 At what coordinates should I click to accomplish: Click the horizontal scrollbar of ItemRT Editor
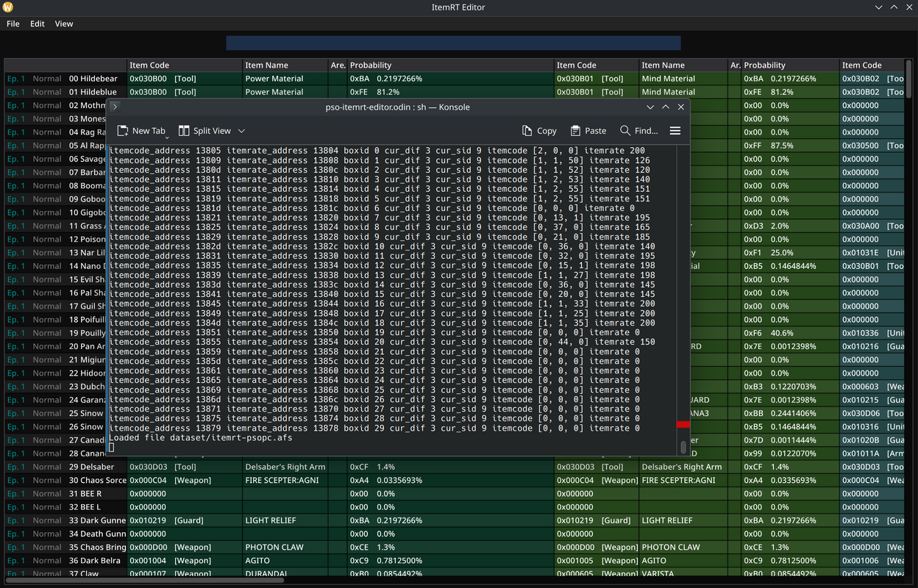(x=144, y=580)
